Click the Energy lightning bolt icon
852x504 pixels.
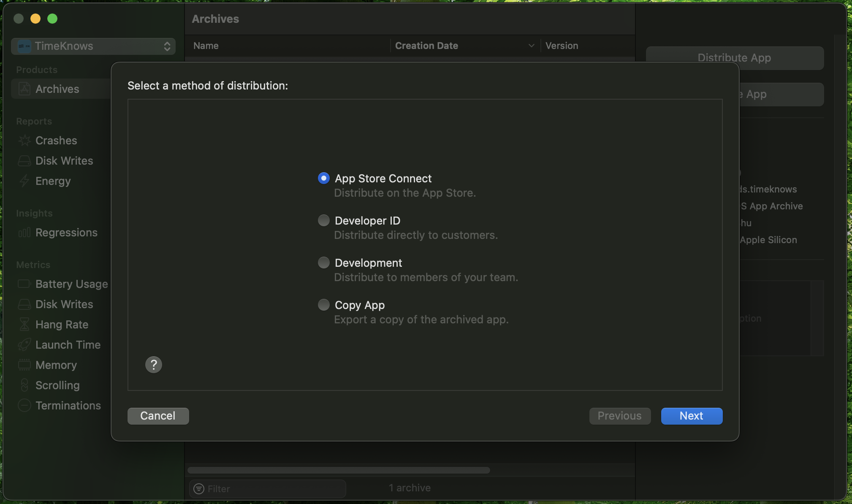24,181
